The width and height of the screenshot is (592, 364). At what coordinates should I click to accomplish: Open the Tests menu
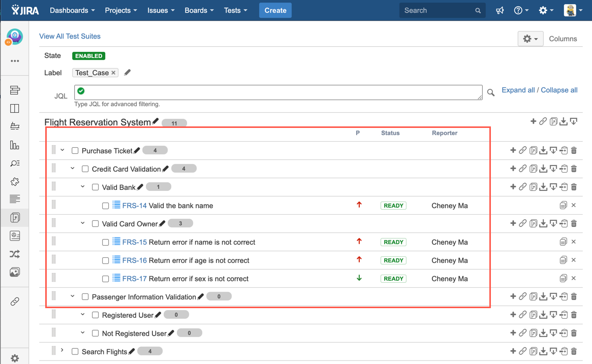[x=235, y=11]
